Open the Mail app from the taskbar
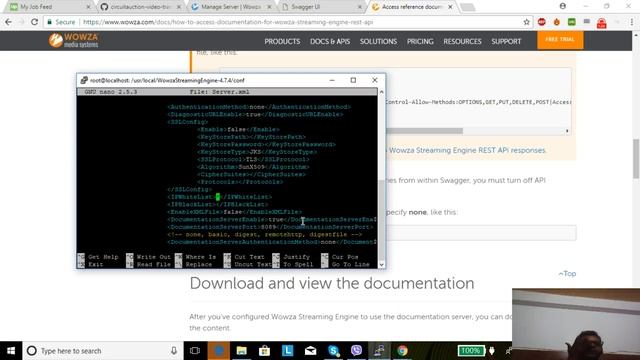 [311, 351]
